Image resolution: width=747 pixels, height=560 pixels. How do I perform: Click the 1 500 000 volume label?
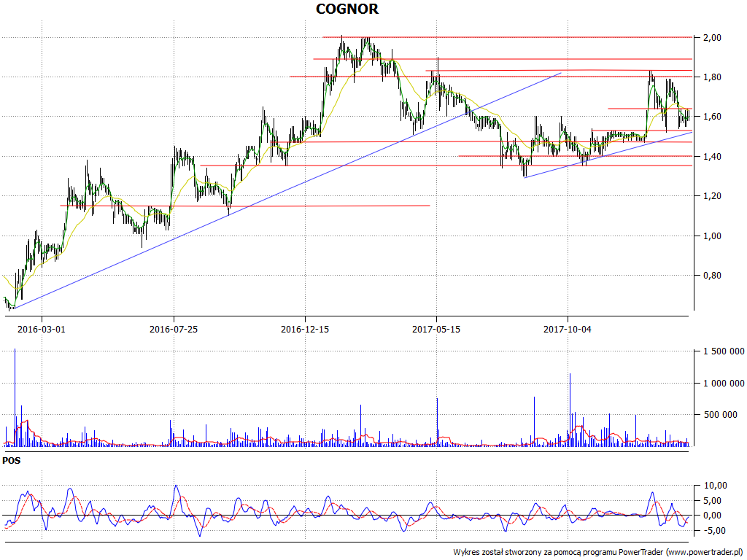(x=724, y=351)
